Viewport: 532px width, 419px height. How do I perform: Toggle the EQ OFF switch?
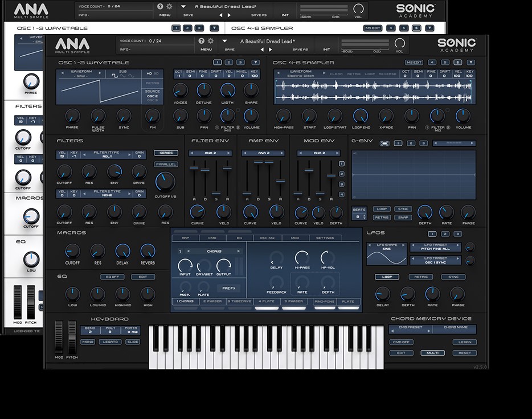[x=112, y=277]
